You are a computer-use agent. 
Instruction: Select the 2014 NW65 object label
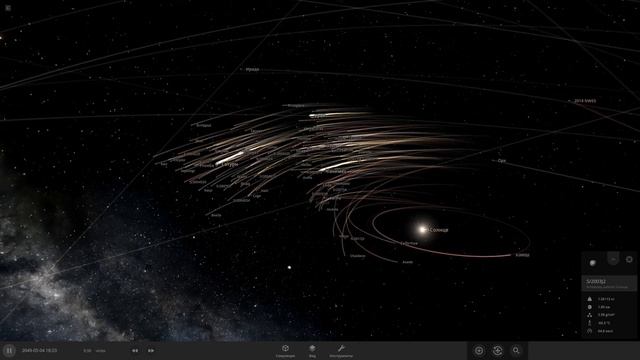(585, 101)
